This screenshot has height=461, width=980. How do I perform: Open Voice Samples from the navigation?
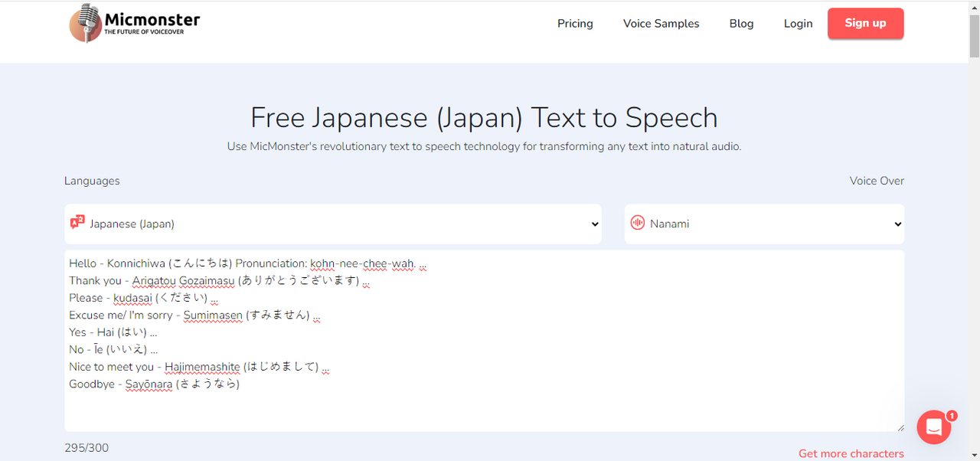point(661,24)
